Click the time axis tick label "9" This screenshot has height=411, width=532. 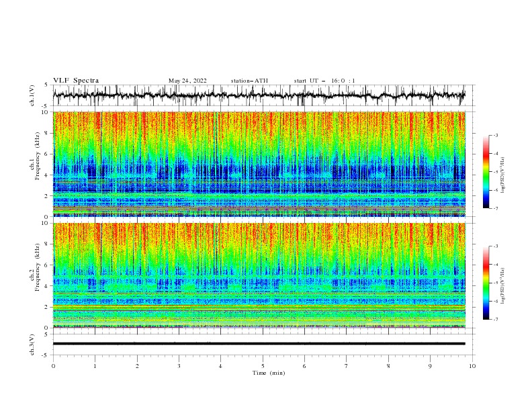(430, 366)
